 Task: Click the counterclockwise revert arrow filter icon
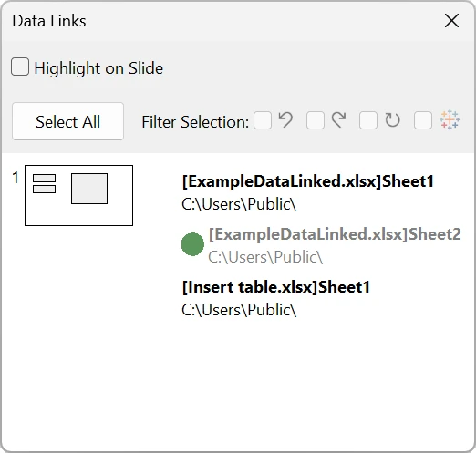point(285,120)
